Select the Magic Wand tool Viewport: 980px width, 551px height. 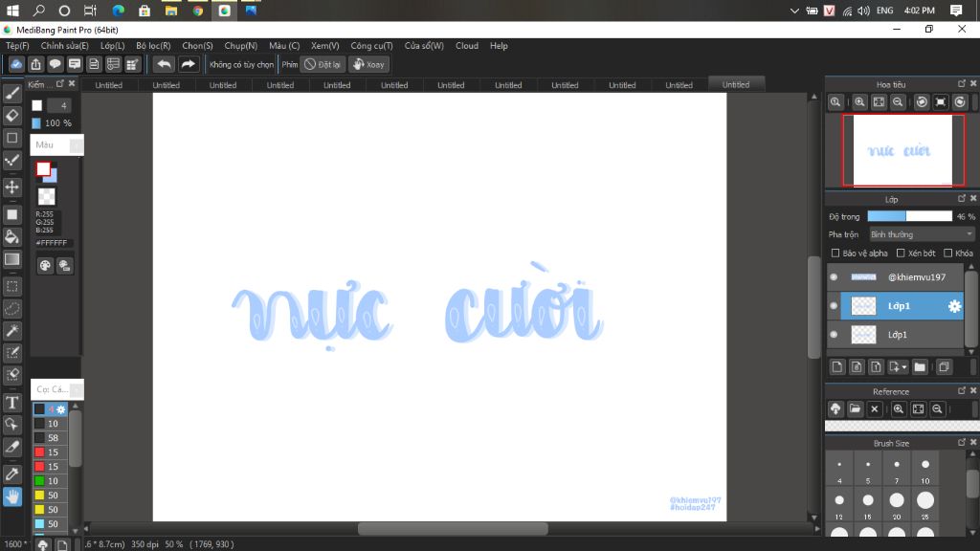(11, 330)
